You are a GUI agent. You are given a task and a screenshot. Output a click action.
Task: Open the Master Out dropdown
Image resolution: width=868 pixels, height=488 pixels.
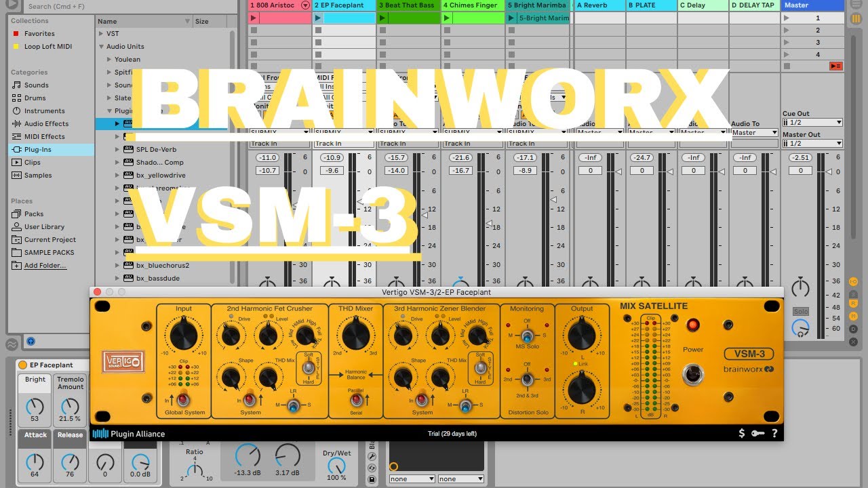pos(812,144)
